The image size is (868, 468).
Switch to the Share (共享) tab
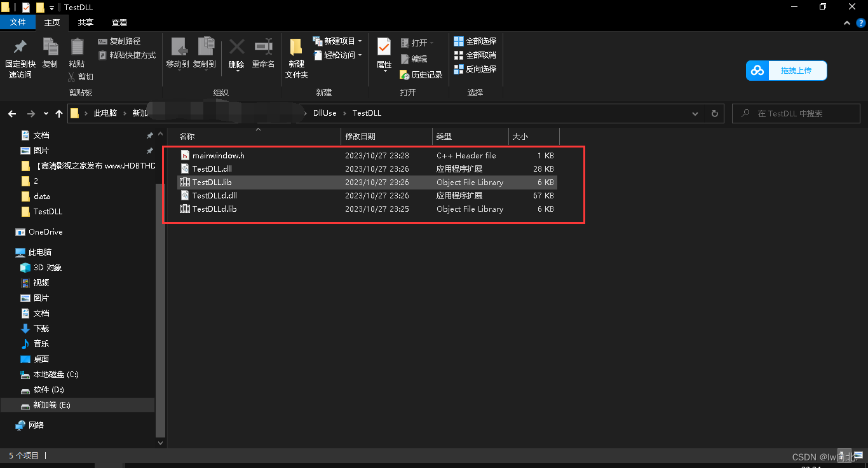(86, 22)
